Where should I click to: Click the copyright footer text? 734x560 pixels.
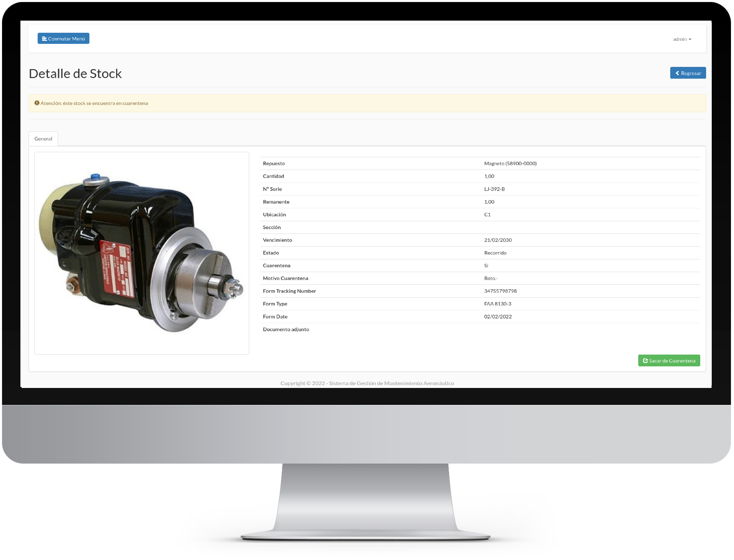pos(367,383)
